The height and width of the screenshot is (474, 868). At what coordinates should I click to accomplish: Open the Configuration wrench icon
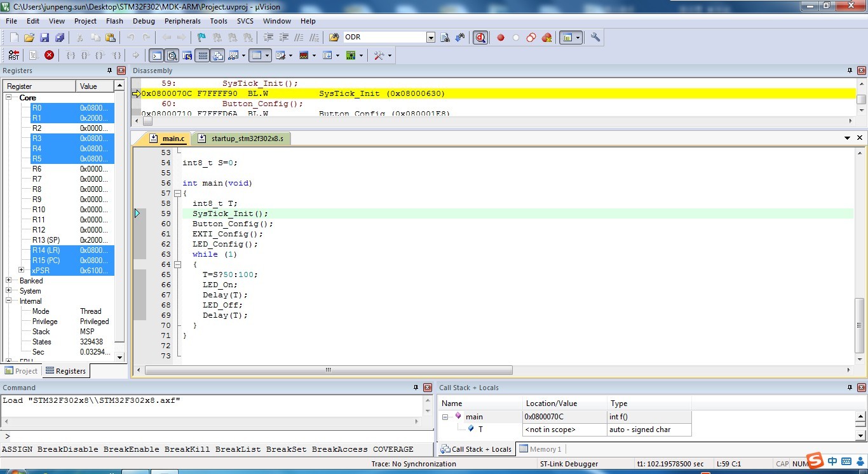click(x=595, y=37)
